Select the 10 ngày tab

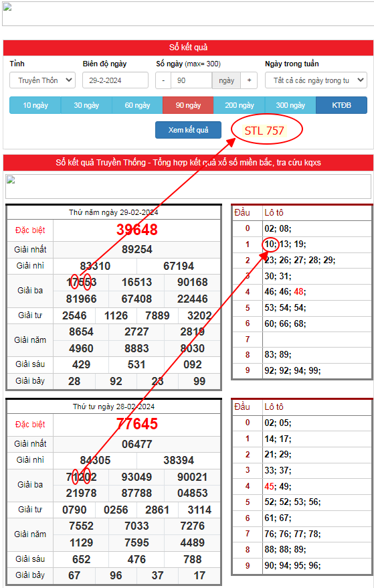pyautogui.click(x=35, y=105)
